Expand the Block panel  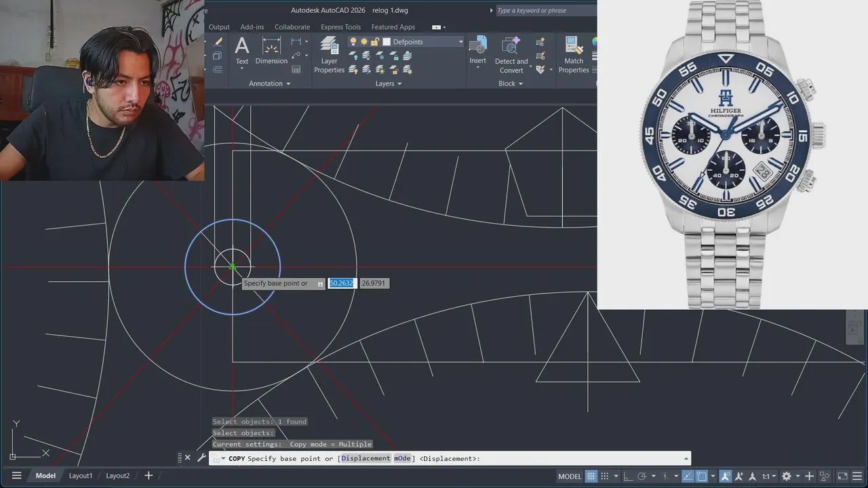[511, 83]
